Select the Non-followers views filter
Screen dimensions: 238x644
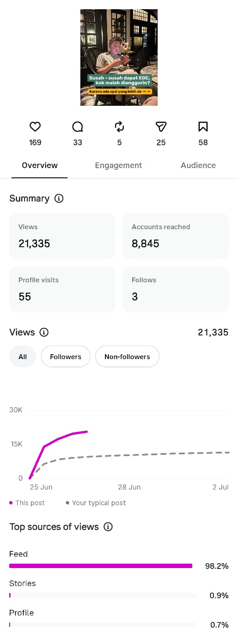[x=127, y=356]
